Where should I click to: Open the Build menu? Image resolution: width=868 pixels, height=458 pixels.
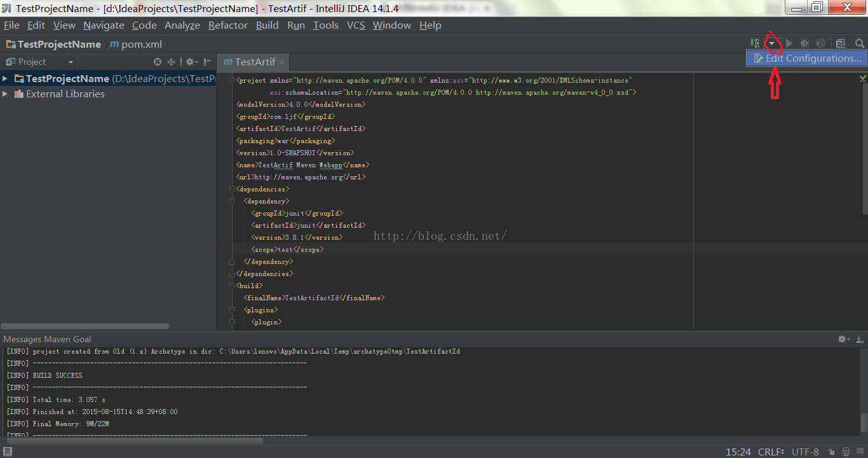pyautogui.click(x=268, y=25)
